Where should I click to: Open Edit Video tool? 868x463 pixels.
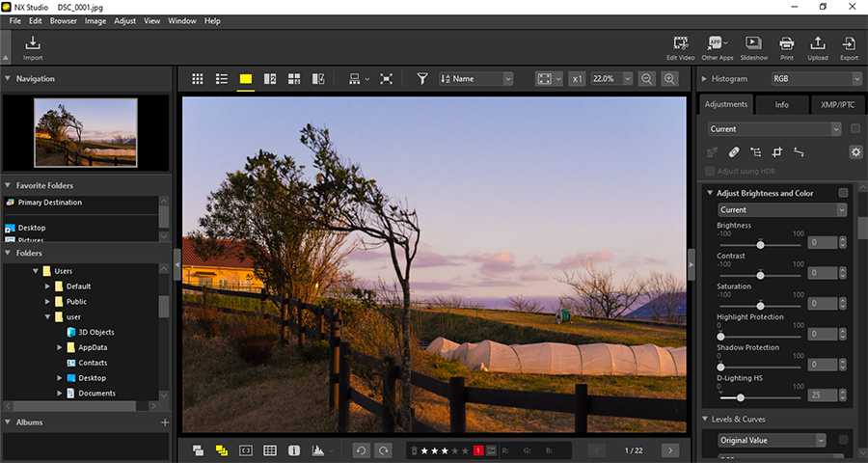tap(680, 47)
